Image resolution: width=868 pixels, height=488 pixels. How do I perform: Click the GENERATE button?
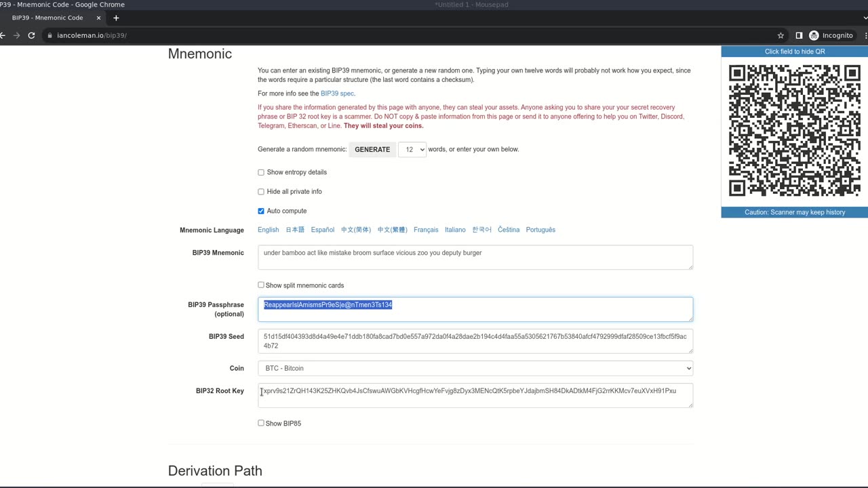click(372, 149)
